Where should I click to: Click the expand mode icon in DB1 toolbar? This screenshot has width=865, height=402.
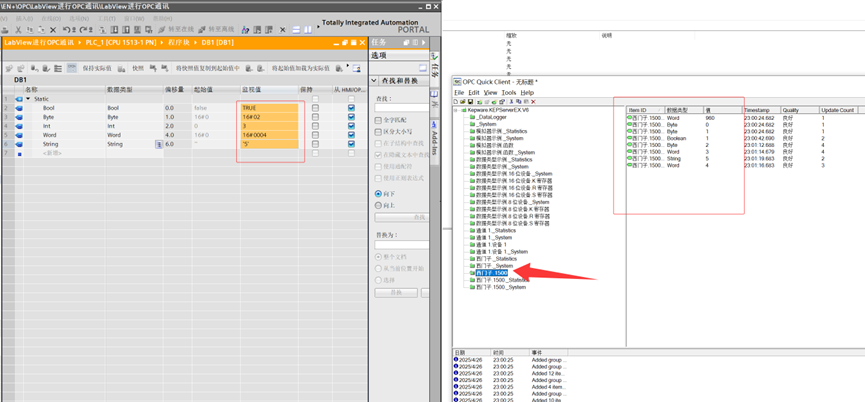coord(57,68)
